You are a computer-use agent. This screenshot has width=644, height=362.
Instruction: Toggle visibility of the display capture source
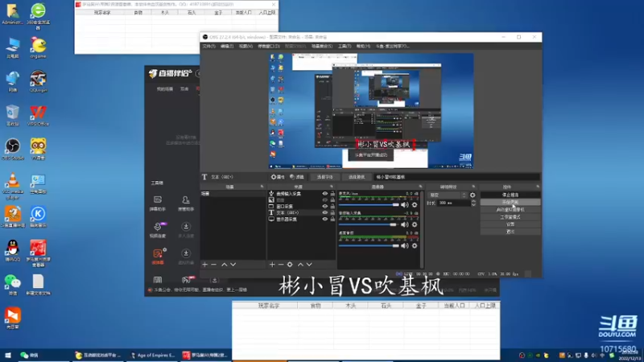325,219
